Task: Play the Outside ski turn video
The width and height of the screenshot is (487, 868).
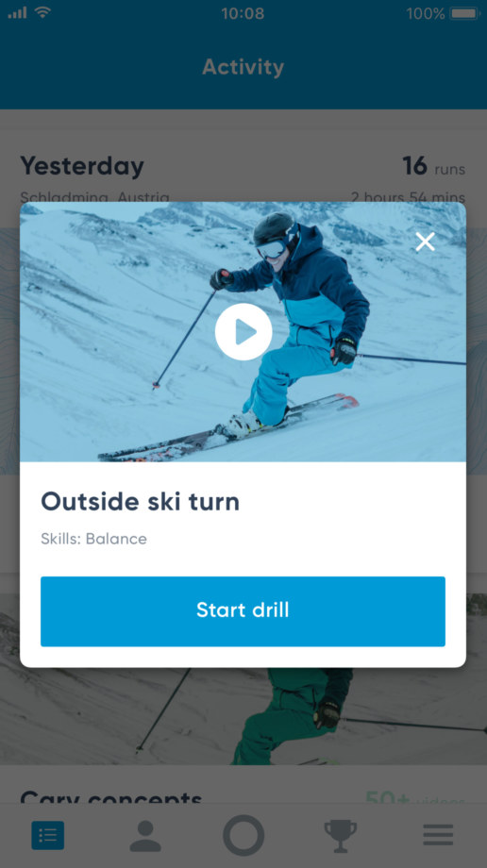Action: tap(243, 331)
